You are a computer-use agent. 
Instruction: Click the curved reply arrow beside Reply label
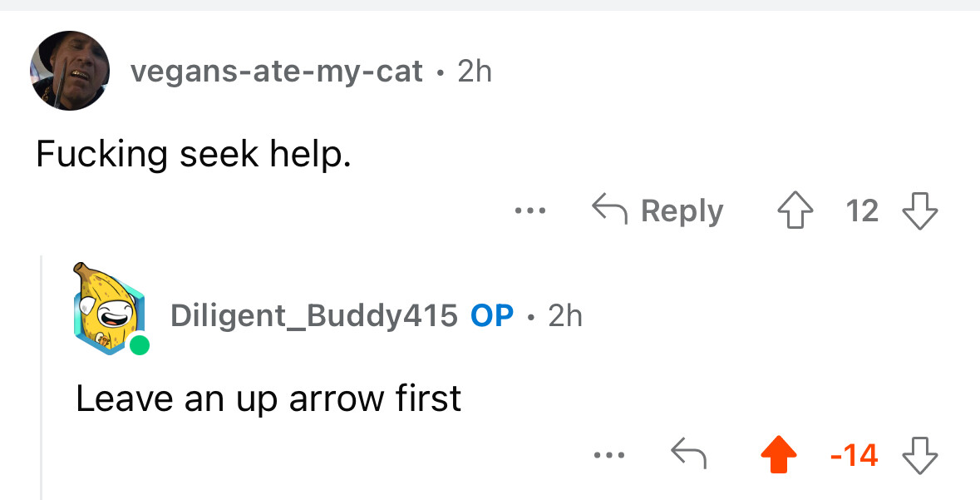(609, 209)
